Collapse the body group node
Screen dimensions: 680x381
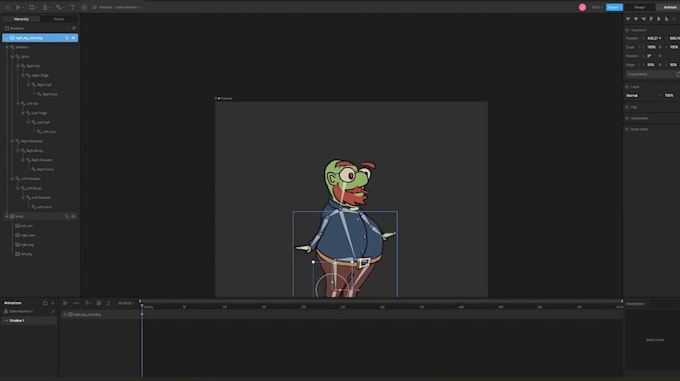pyautogui.click(x=7, y=216)
